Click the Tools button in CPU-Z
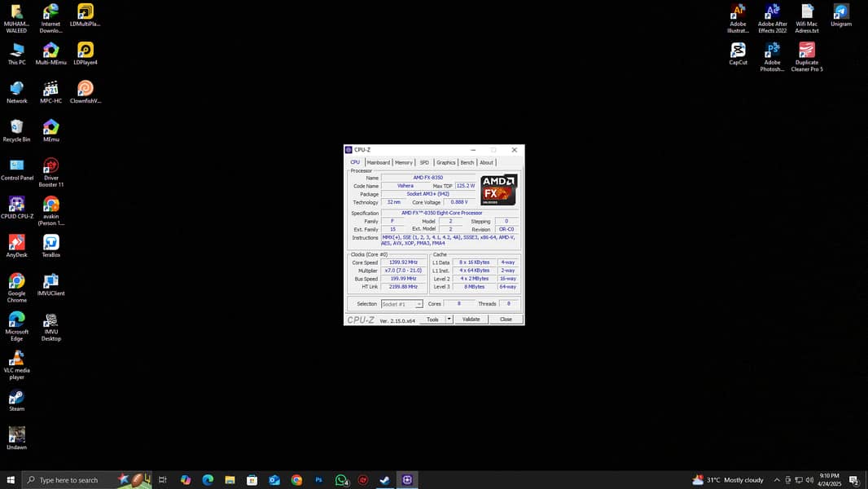Image resolution: width=868 pixels, height=489 pixels. pyautogui.click(x=432, y=319)
